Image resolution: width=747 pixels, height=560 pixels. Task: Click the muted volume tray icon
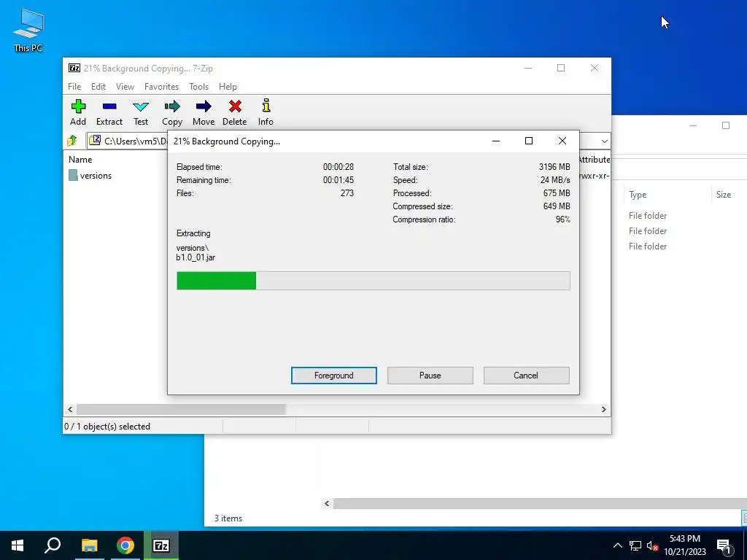[652, 545]
